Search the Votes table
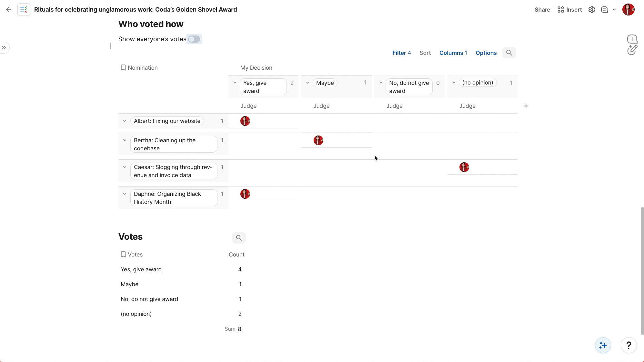The width and height of the screenshot is (644, 362). (x=239, y=238)
